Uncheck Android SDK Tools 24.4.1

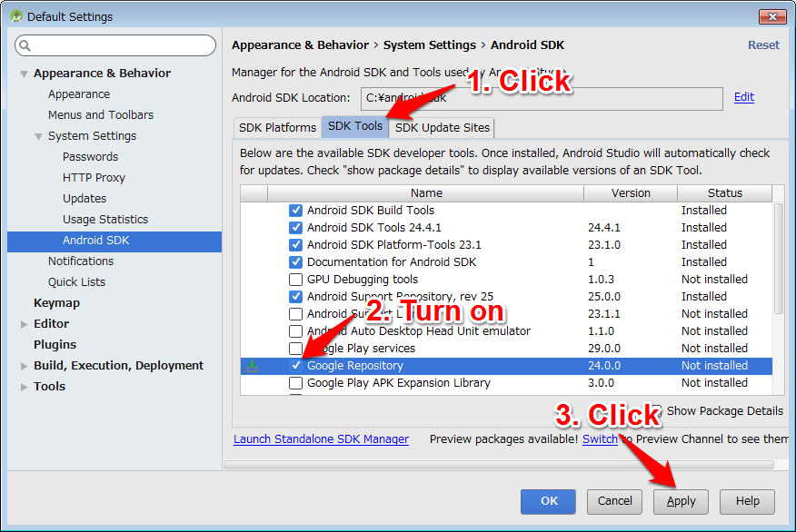pyautogui.click(x=295, y=228)
